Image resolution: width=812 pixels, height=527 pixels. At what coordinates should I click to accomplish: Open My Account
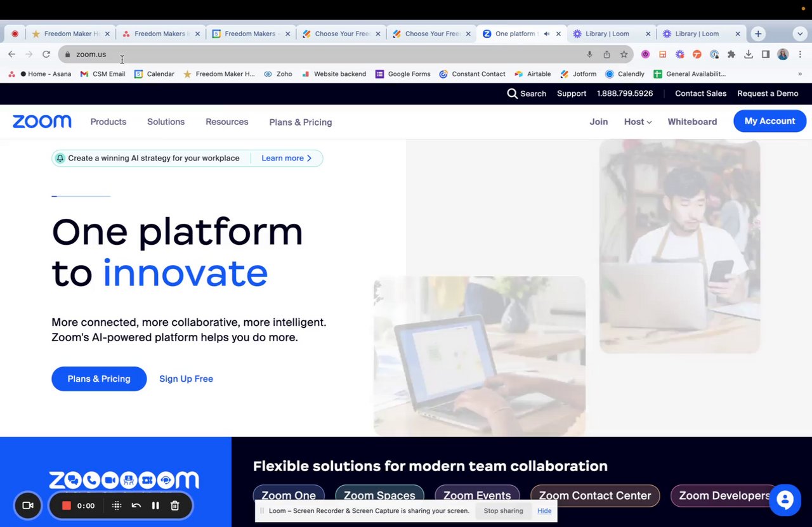click(769, 121)
